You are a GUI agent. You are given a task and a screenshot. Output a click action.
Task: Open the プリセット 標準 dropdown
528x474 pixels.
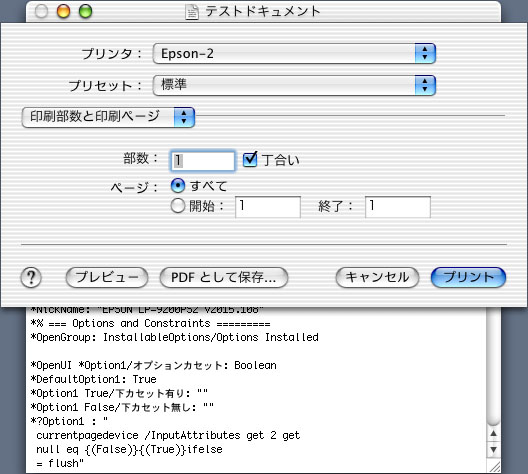[x=294, y=86]
